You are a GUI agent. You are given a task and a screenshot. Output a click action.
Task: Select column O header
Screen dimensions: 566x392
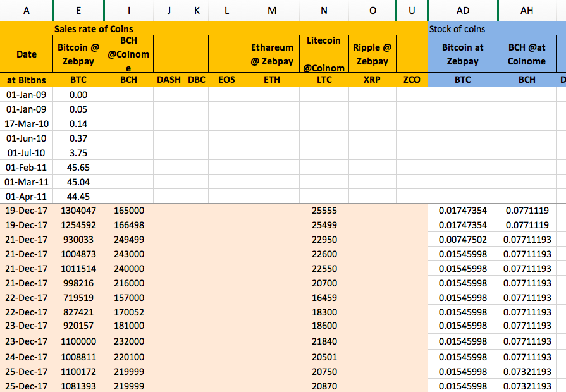(x=372, y=11)
